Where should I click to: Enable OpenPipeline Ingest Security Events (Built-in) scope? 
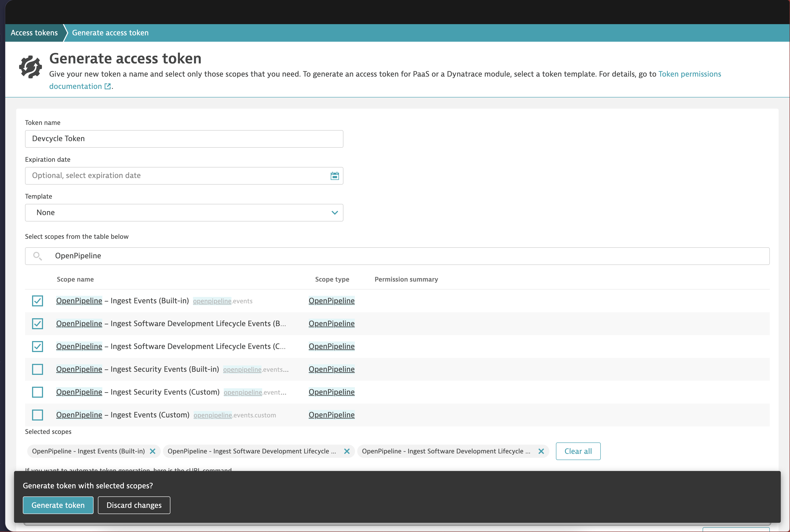pos(37,369)
